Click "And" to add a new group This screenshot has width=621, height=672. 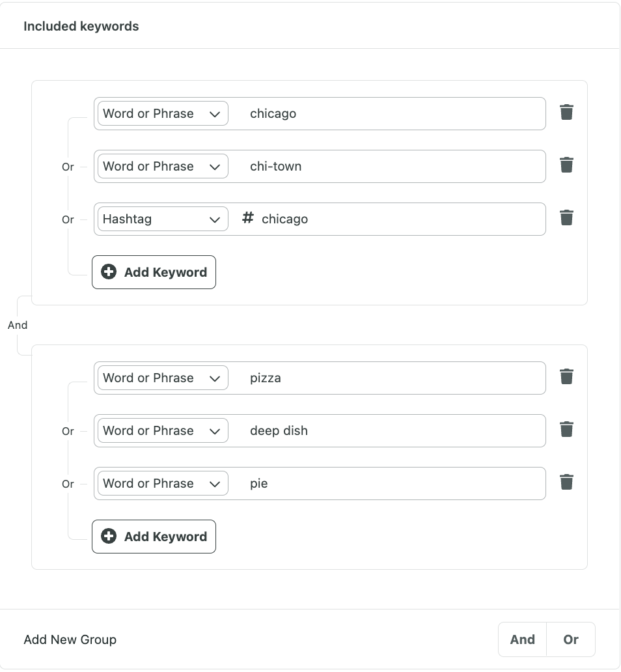521,639
